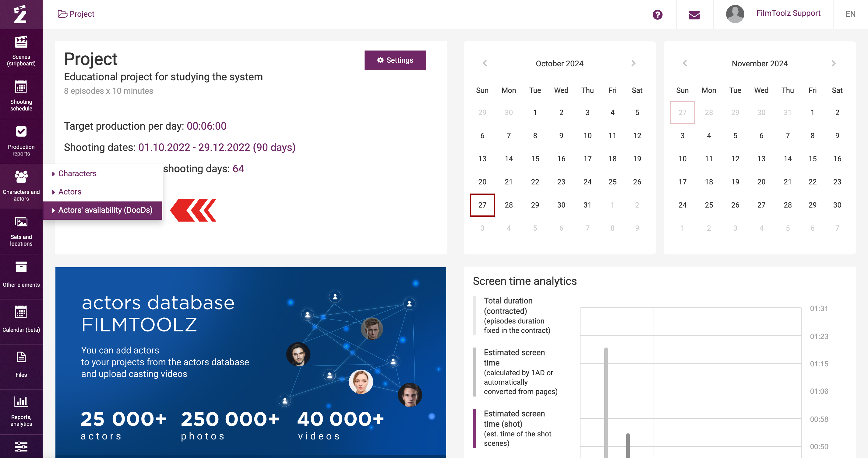Select October 1 in the calendar
This screenshot has width=868, height=458.
click(535, 113)
